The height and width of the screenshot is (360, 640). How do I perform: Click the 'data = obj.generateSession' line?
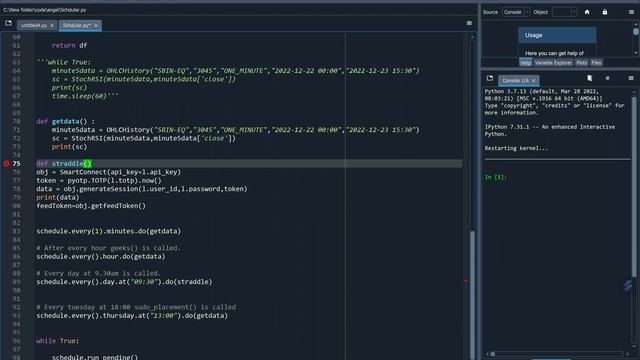pos(142,189)
